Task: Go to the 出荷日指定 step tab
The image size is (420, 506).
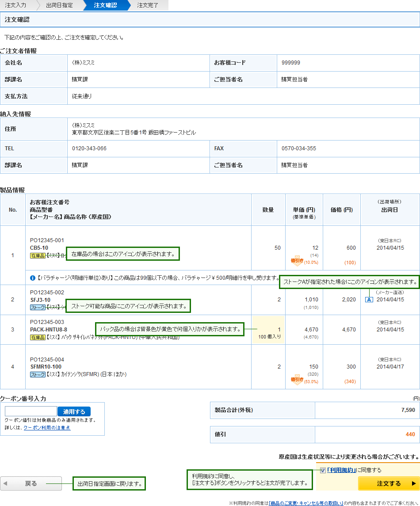Action: click(x=59, y=5)
